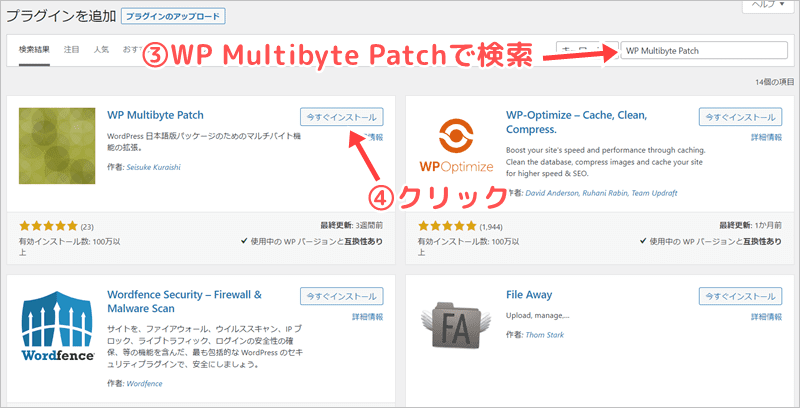The image size is (800, 408).
Task: Open WP Multibyte Patch plugin title link
Action: (x=154, y=115)
